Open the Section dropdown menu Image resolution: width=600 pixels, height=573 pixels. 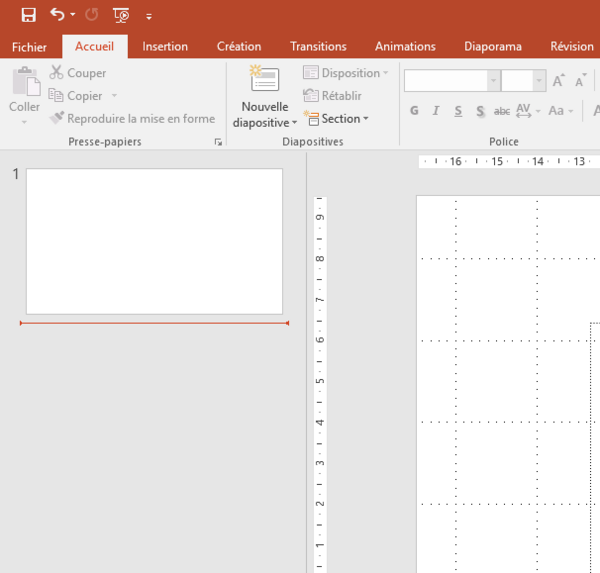coord(336,119)
